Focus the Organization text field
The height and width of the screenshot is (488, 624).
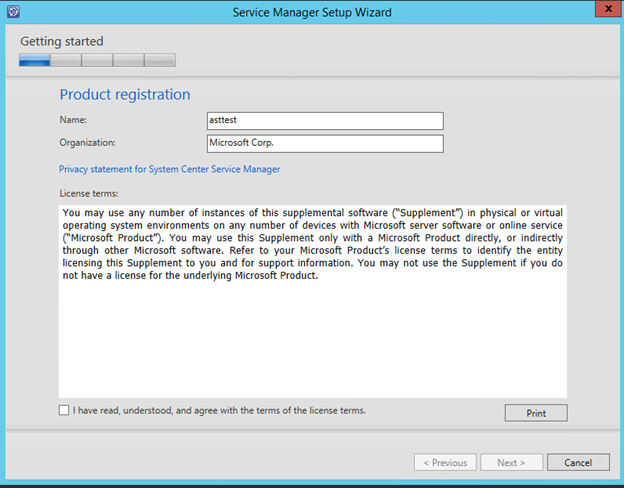tap(325, 144)
